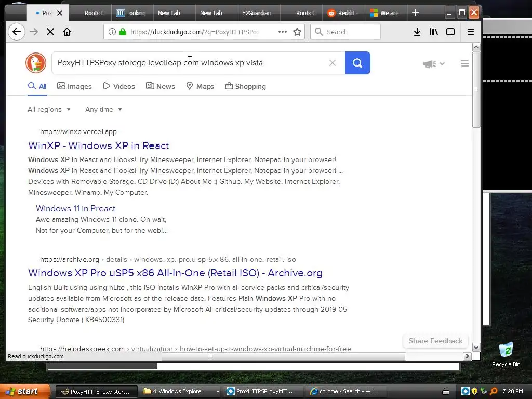Click the forward navigation arrow
532x399 pixels.
pyautogui.click(x=34, y=32)
